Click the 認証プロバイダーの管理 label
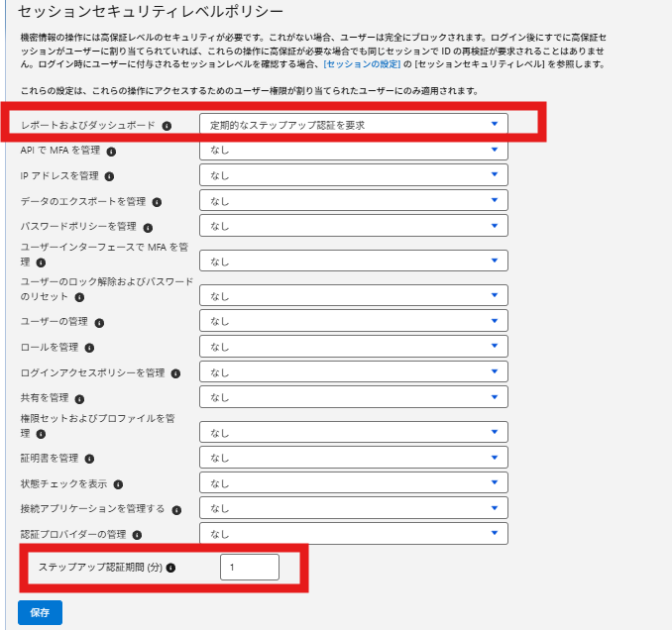The image size is (672, 630). tap(73, 535)
